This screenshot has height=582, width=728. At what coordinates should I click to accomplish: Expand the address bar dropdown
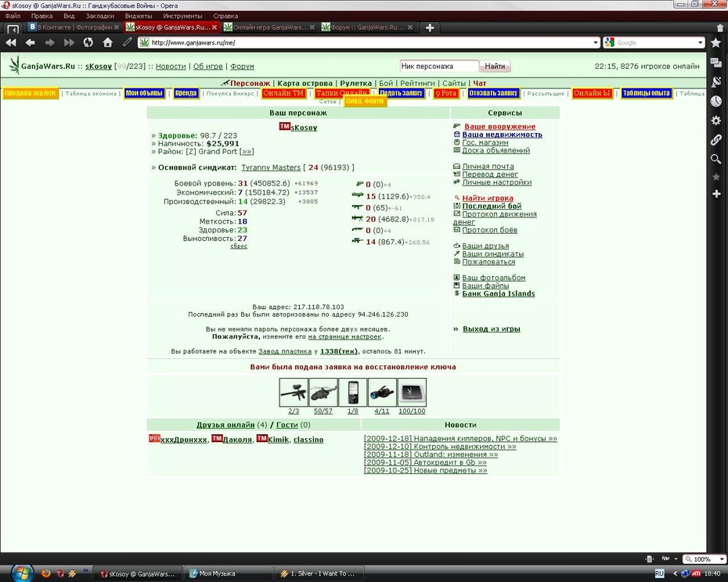(x=596, y=43)
